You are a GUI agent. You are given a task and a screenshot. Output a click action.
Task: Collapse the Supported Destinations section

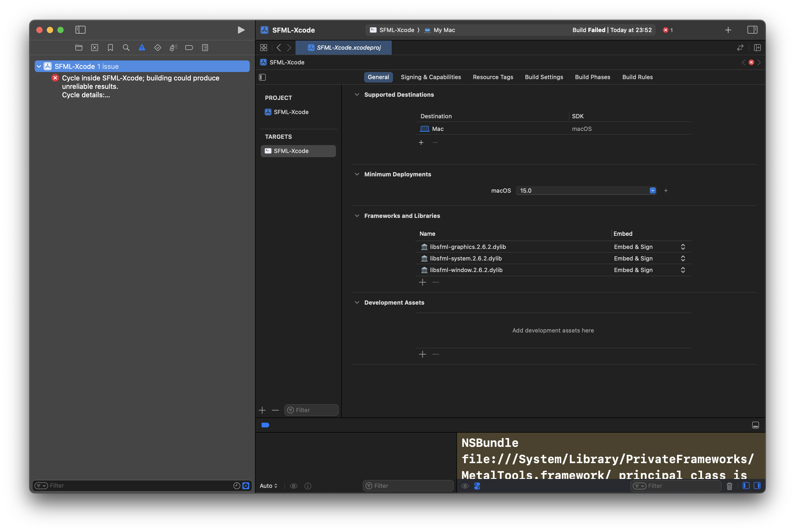(x=356, y=95)
